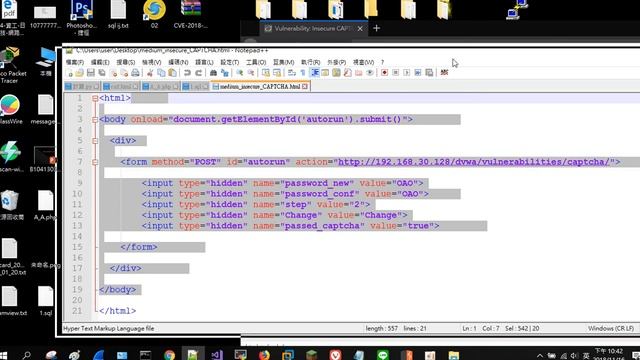640x360 pixels.
Task: Open the 編輯(E) Edit menu
Action: click(100, 62)
